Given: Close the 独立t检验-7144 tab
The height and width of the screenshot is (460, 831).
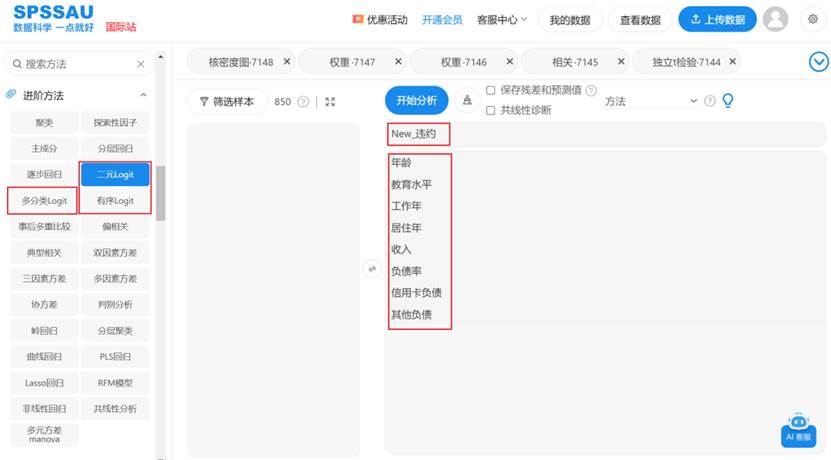Looking at the screenshot, I should (x=732, y=61).
